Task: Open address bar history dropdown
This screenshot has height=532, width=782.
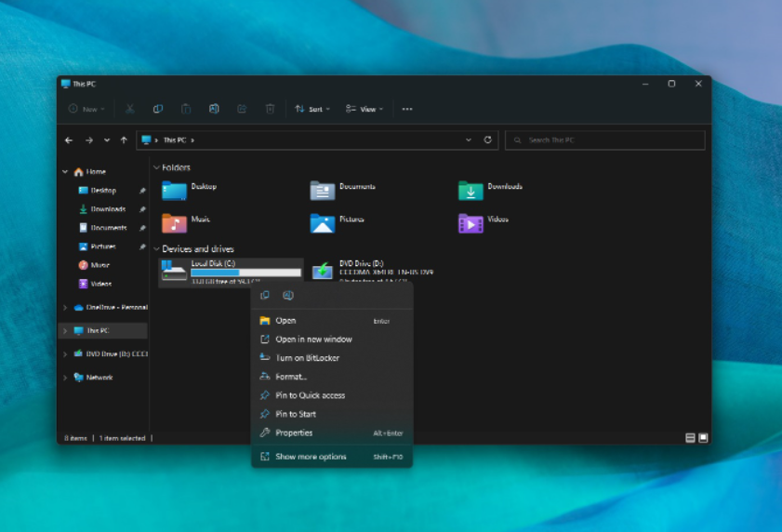Action: (469, 140)
